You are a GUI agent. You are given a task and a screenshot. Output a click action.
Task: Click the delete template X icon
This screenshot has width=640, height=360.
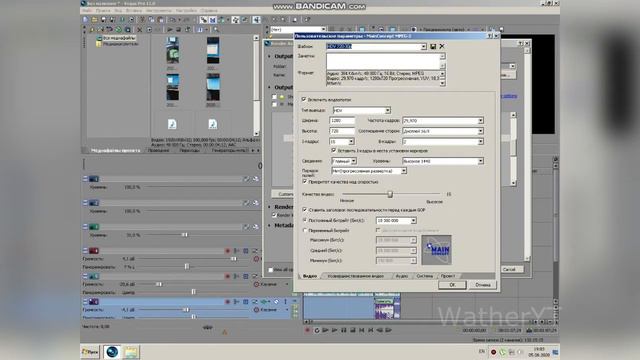click(x=442, y=47)
